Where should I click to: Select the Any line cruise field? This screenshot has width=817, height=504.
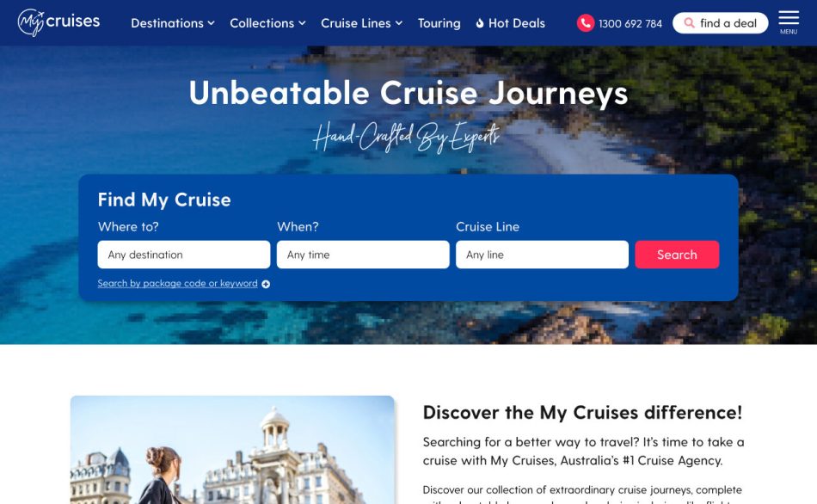542,255
